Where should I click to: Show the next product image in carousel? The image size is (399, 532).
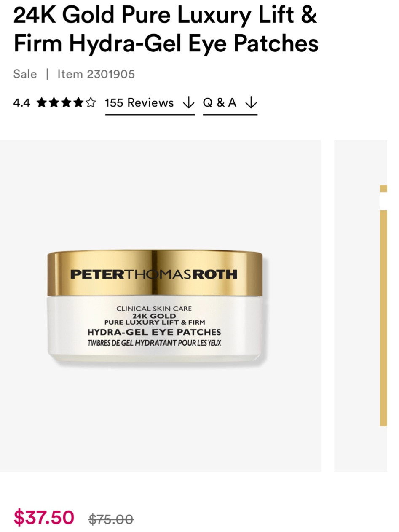click(x=361, y=306)
